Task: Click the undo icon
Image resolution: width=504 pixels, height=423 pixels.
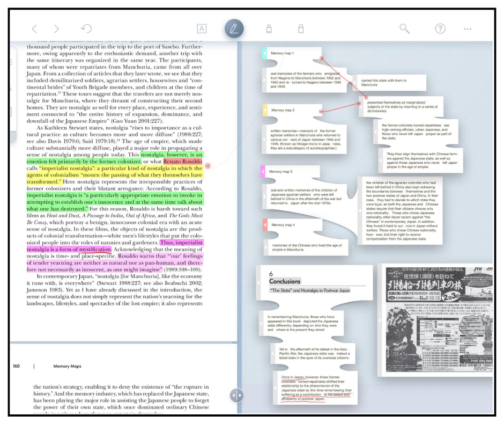Action: pyautogui.click(x=86, y=29)
